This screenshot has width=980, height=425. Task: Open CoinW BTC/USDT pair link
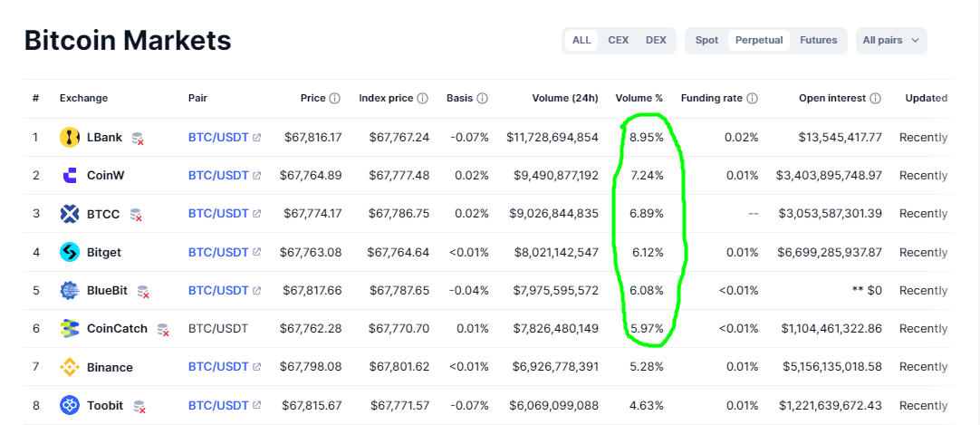point(218,176)
